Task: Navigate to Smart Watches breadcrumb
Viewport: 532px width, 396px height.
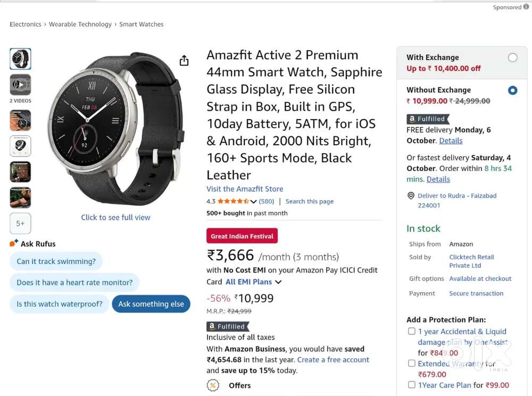Action: pos(141,24)
